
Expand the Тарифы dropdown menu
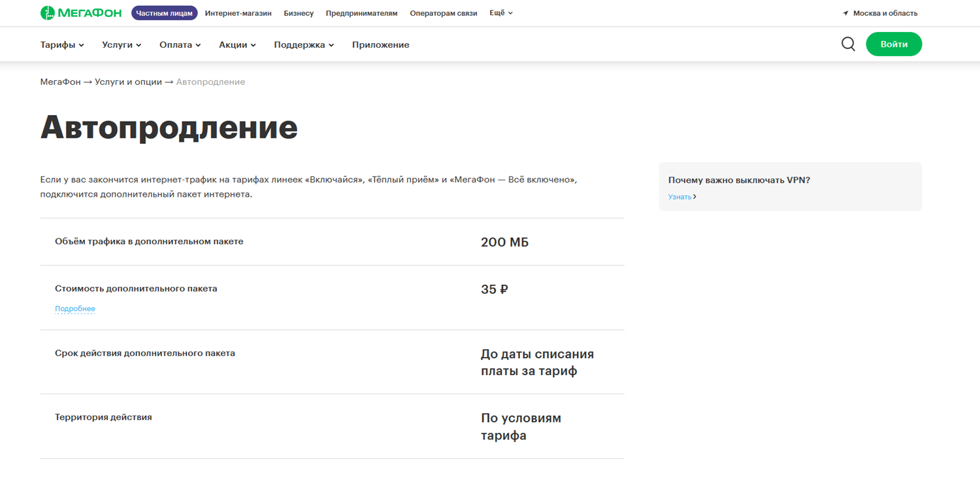coord(62,45)
